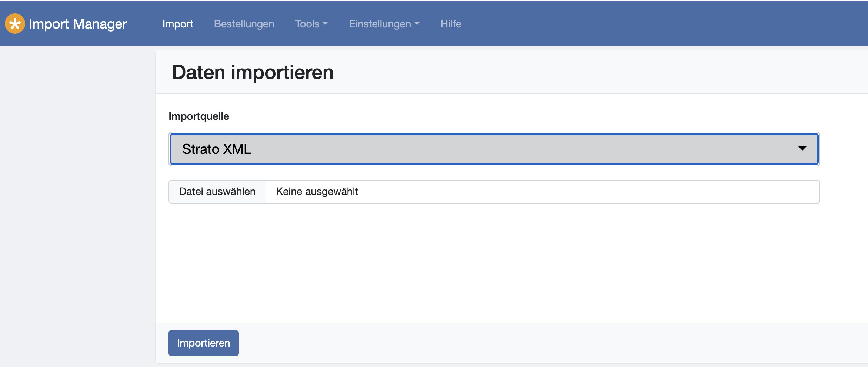Click the Daten importieren heading
The image size is (868, 367).
pos(253,72)
